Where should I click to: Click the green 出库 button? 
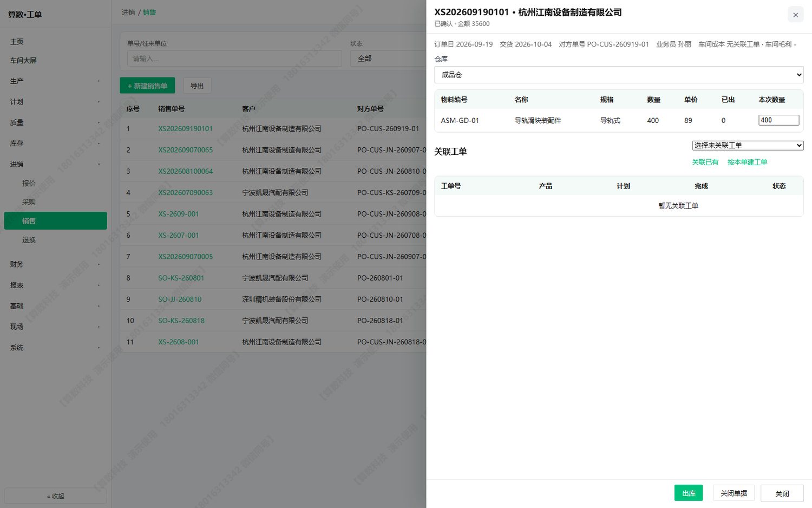click(x=689, y=493)
